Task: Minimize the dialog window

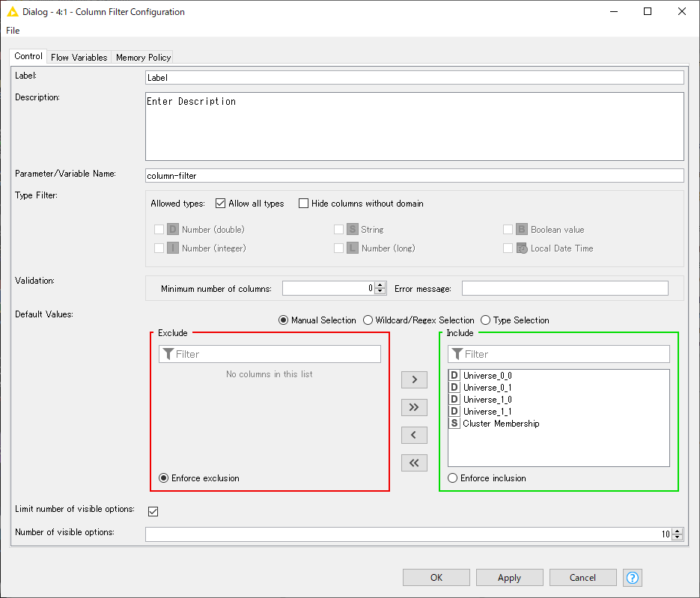Action: pyautogui.click(x=614, y=12)
